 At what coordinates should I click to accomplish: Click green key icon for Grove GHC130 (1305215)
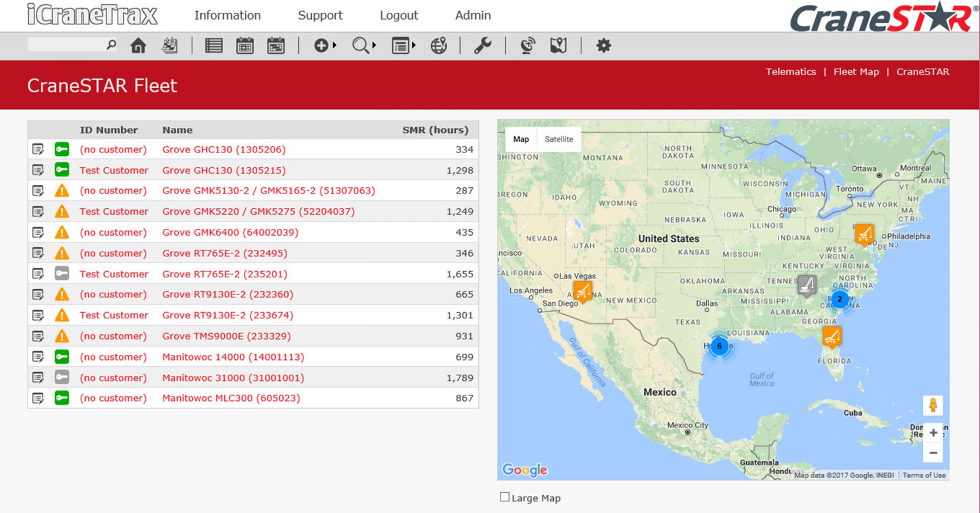pos(62,170)
